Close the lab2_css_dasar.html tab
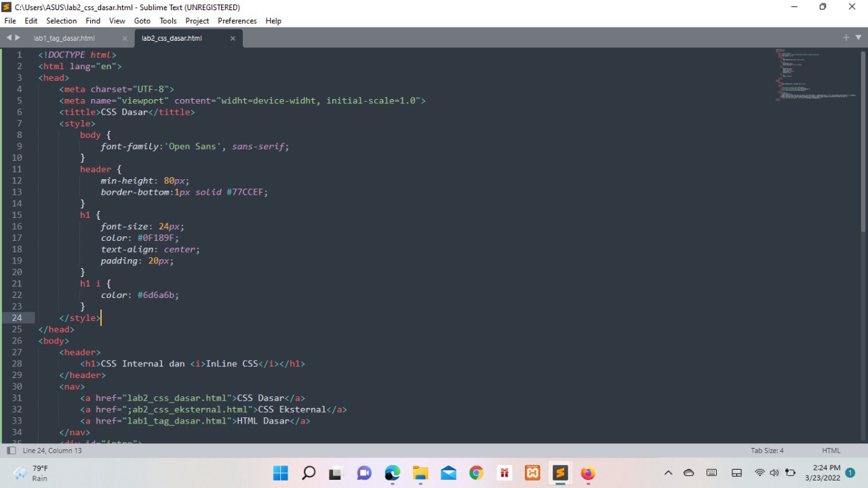This screenshot has width=868, height=488. 233,38
